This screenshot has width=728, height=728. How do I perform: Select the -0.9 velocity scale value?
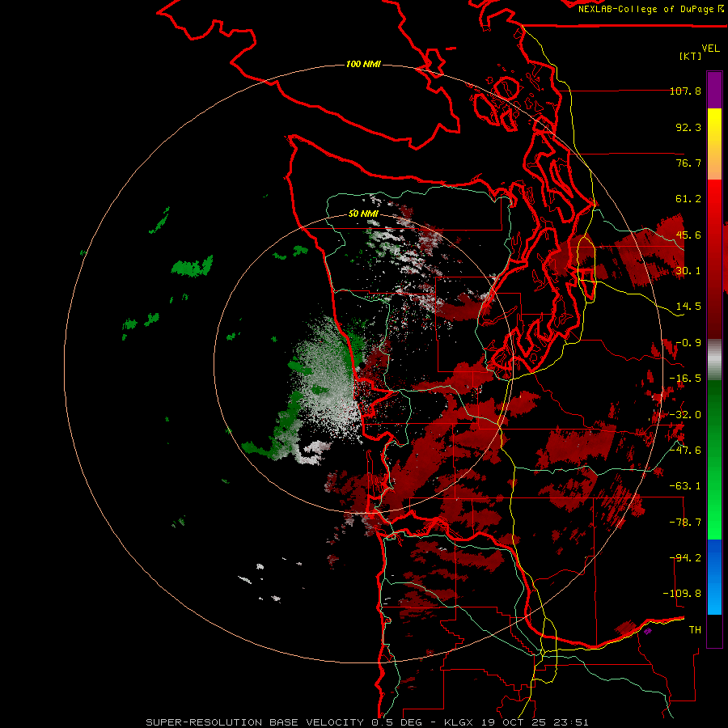(688, 343)
